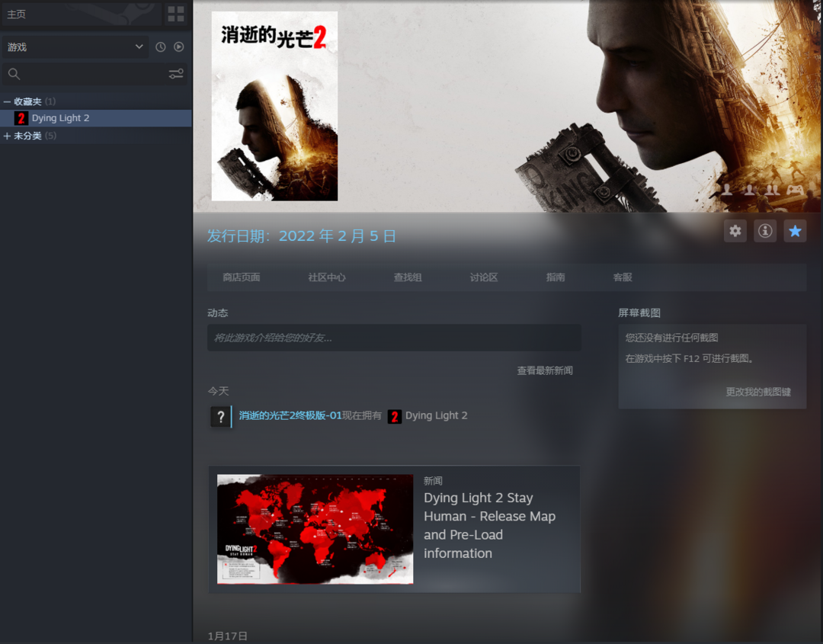The height and width of the screenshot is (644, 823).
Task: Click 更改我的截图键 link
Action: click(x=757, y=392)
